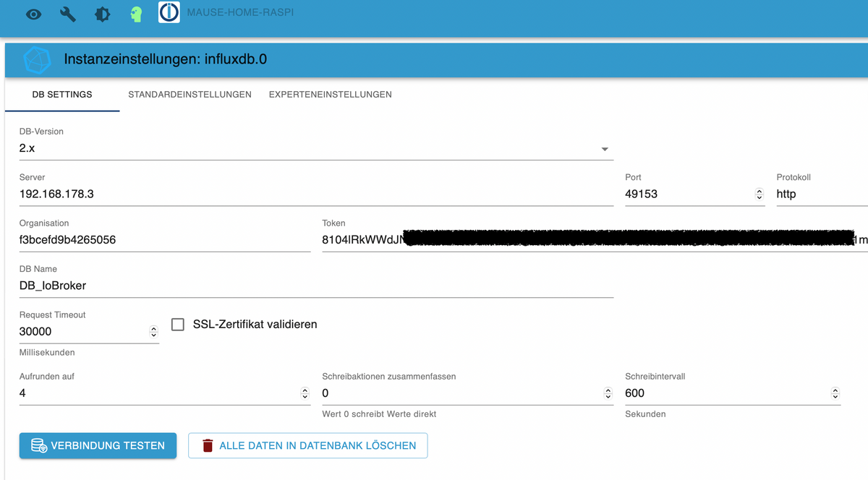Click the 'Wert 0 schreibt Werte direkt' hint
868x480 pixels.
click(x=379, y=414)
